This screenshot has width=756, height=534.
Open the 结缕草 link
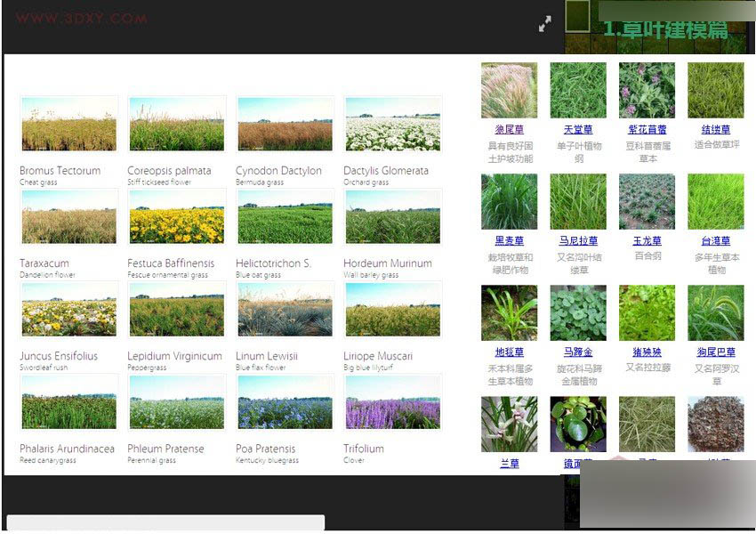715,127
